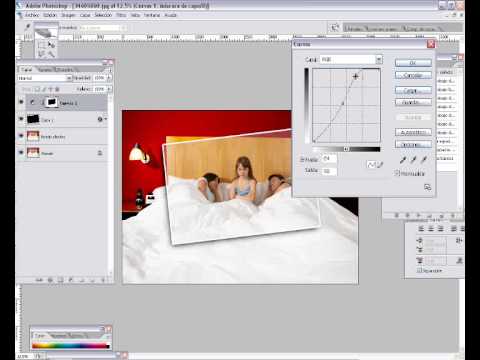Close the Curves dialog
The height and width of the screenshot is (360, 480).
pyautogui.click(x=431, y=44)
